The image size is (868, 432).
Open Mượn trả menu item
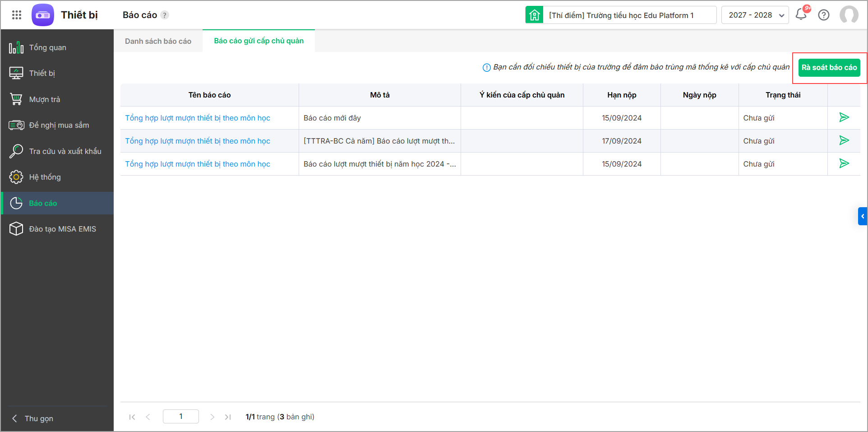tap(57, 99)
